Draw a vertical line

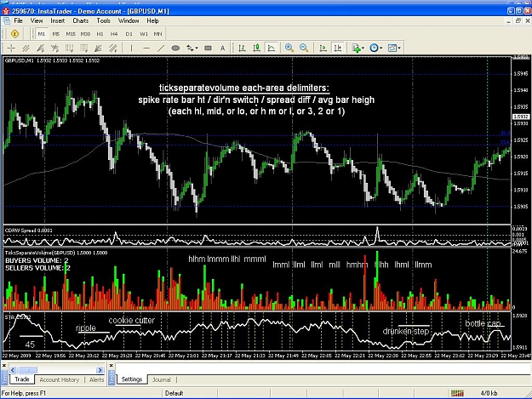pos(132,48)
